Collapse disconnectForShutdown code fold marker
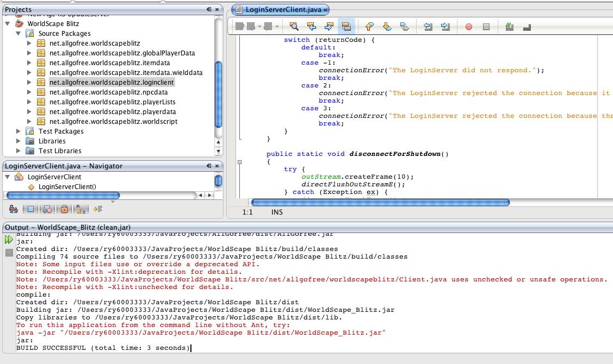This screenshot has height=364, width=613. [x=240, y=162]
